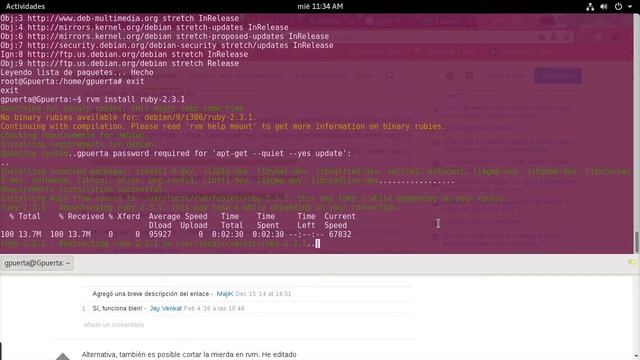The height and width of the screenshot is (360, 640).
Task: Click the 'Average Dload' value 95927
Action: (160, 234)
